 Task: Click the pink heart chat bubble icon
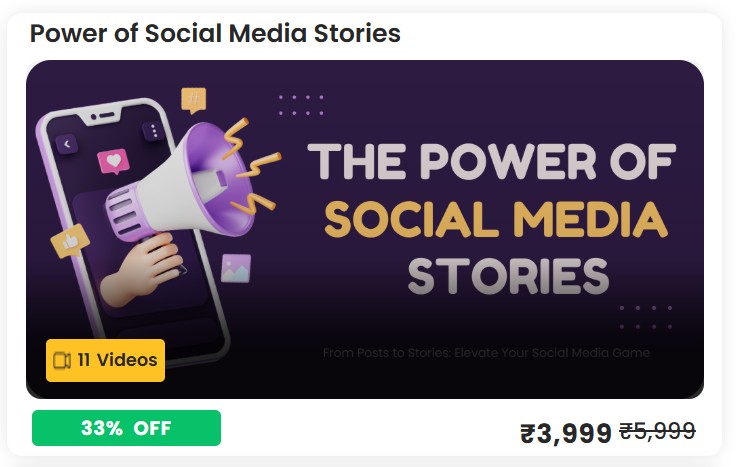[x=114, y=161]
